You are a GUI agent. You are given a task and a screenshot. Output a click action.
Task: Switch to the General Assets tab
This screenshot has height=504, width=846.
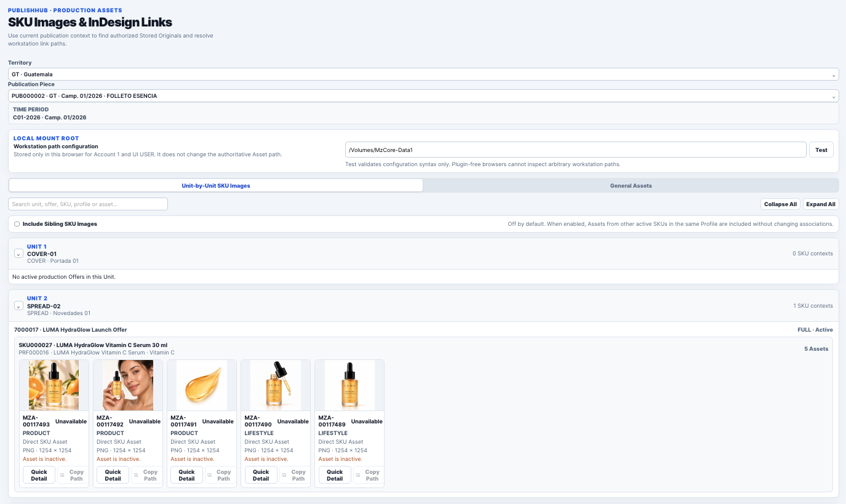tap(631, 185)
